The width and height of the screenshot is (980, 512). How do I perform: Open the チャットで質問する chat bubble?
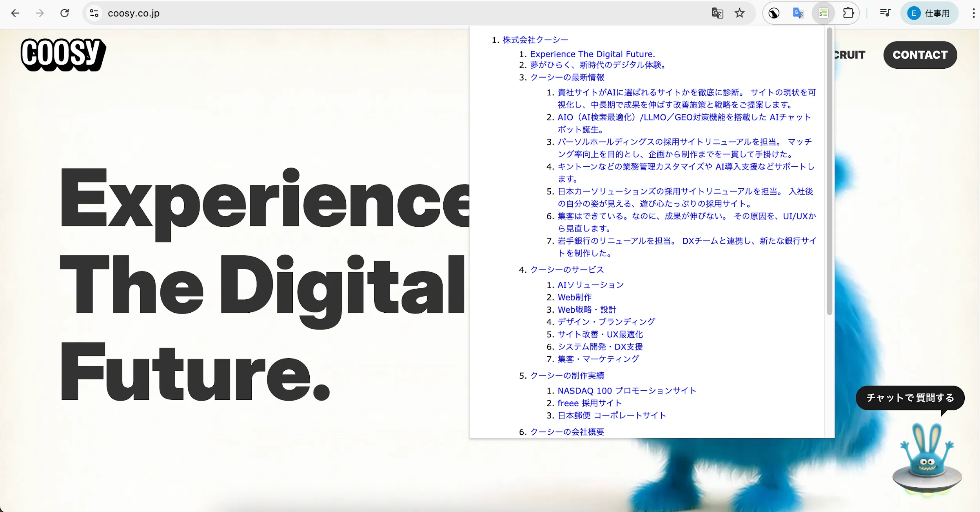coord(909,397)
